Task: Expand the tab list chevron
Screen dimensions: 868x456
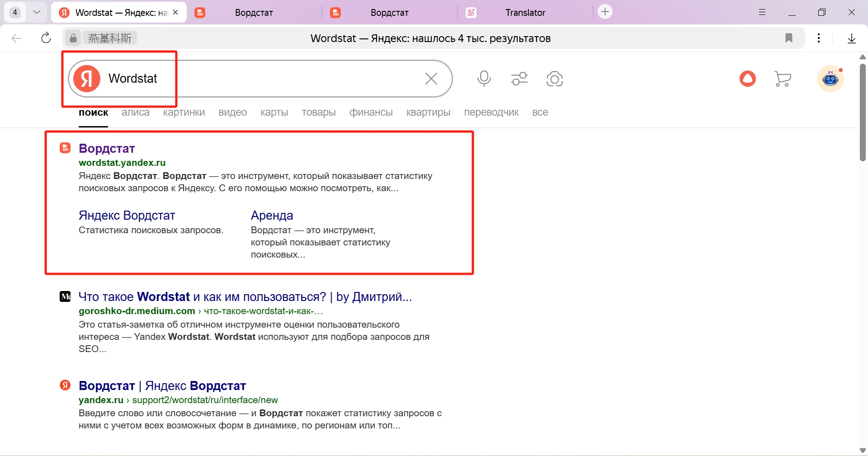Action: point(37,12)
